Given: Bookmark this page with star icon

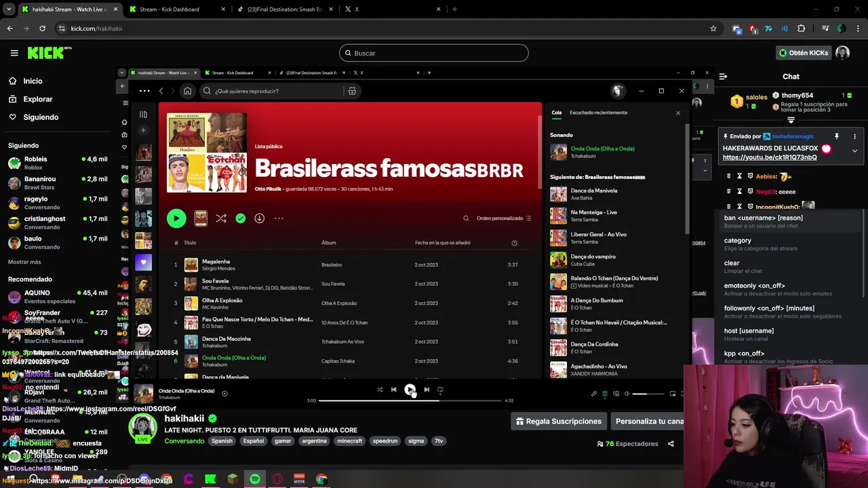Looking at the screenshot, I should [713, 28].
